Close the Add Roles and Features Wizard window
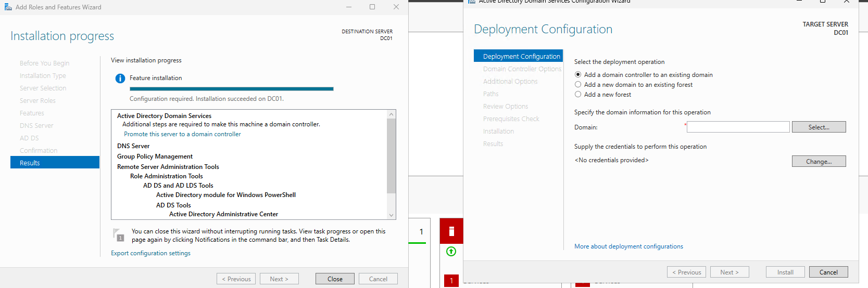This screenshot has width=868, height=288. pyautogui.click(x=396, y=7)
